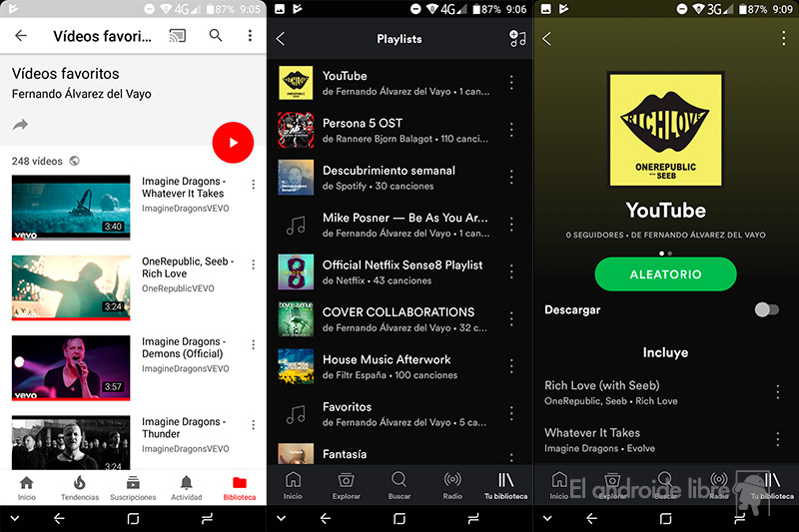Tap Inicio in the Playlists screen nav

pos(293,485)
